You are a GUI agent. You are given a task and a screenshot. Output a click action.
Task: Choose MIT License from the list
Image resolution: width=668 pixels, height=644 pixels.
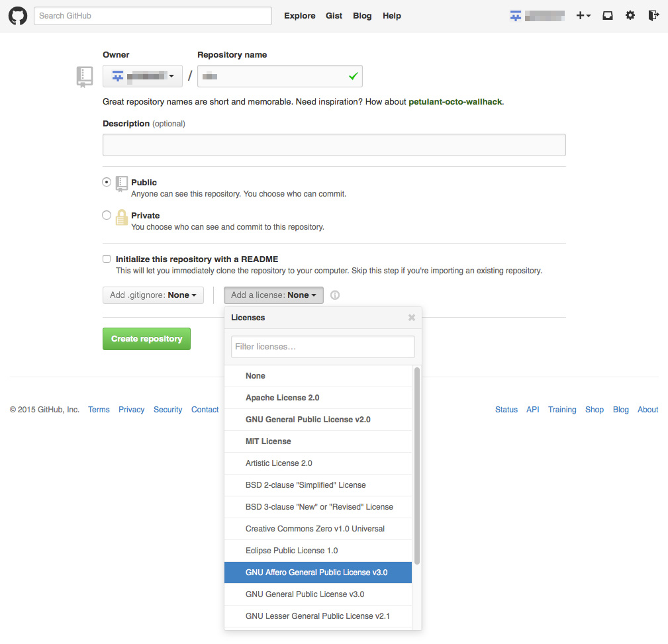[268, 441]
